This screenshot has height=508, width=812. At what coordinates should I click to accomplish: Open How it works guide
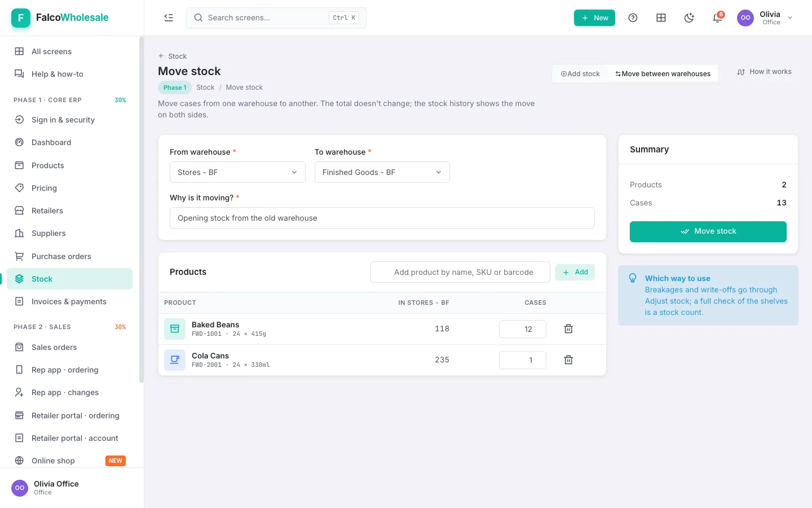coord(764,72)
